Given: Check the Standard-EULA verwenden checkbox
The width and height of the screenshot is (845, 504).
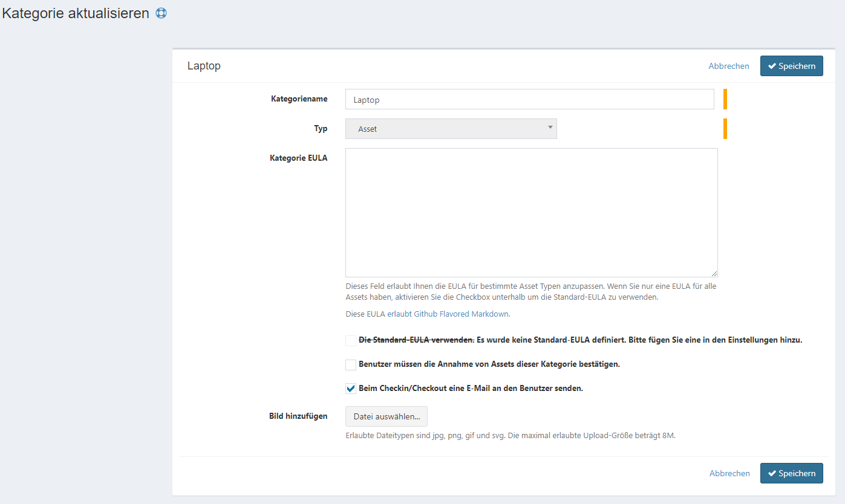Looking at the screenshot, I should point(350,340).
